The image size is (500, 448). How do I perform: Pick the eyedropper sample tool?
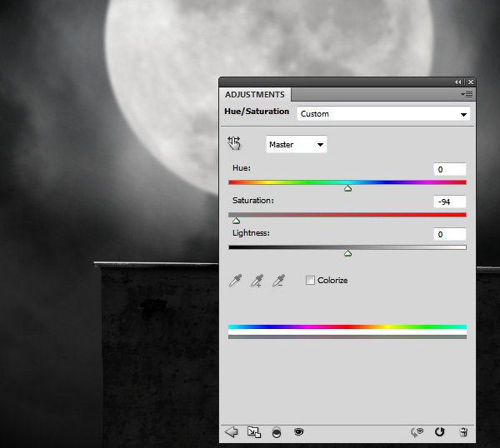click(x=235, y=281)
